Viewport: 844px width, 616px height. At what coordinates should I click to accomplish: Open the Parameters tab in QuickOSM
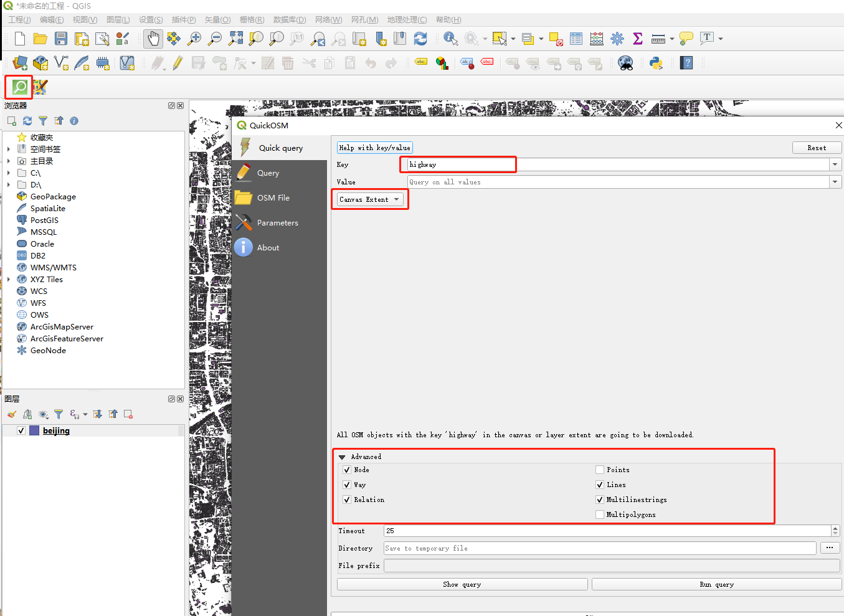point(280,223)
